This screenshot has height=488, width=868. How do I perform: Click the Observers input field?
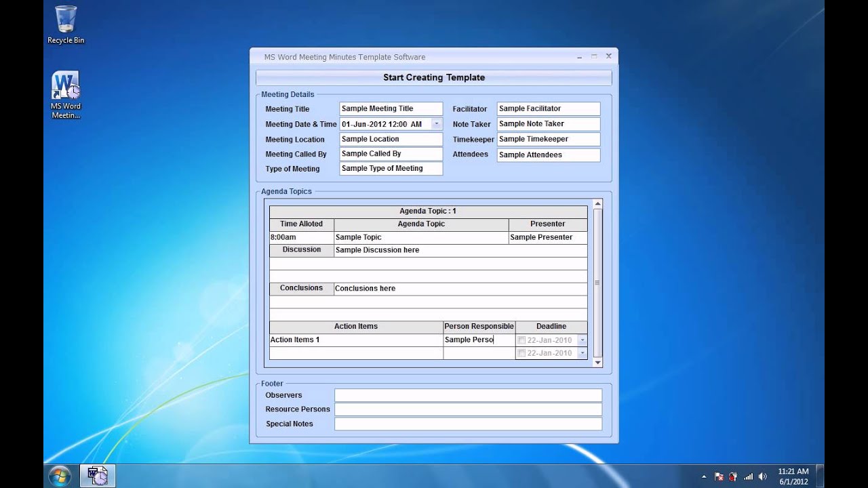468,395
